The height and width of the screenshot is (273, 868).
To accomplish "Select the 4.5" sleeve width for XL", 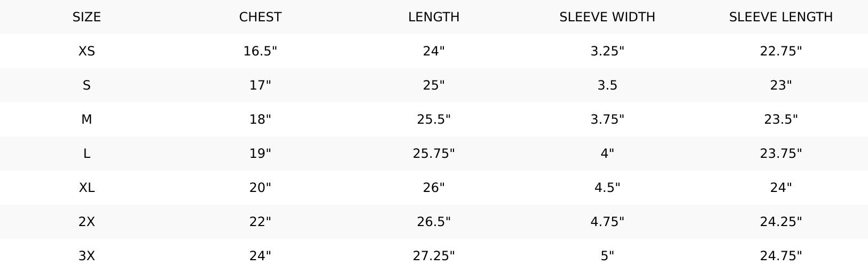I will pyautogui.click(x=607, y=188).
